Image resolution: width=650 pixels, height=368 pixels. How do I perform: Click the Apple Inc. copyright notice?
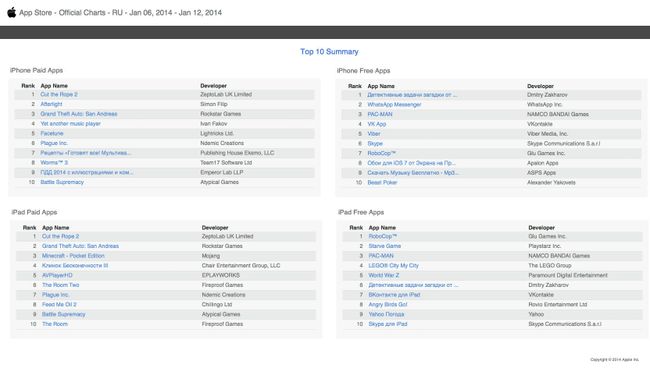click(614, 360)
